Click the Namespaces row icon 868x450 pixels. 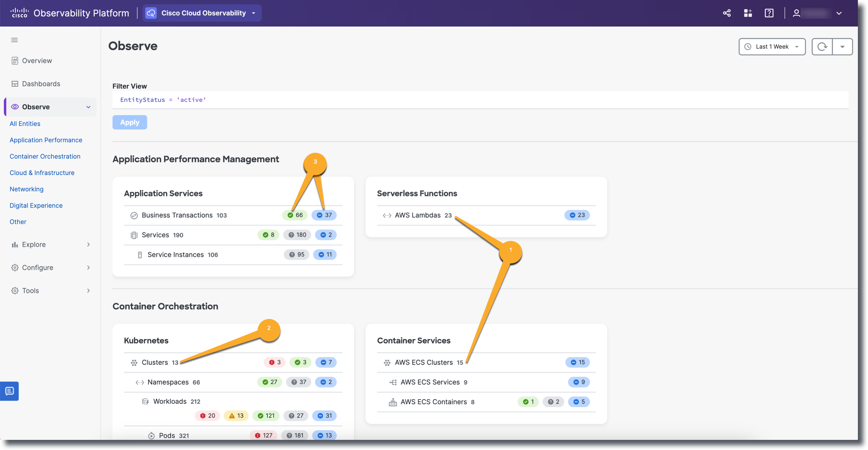point(140,383)
